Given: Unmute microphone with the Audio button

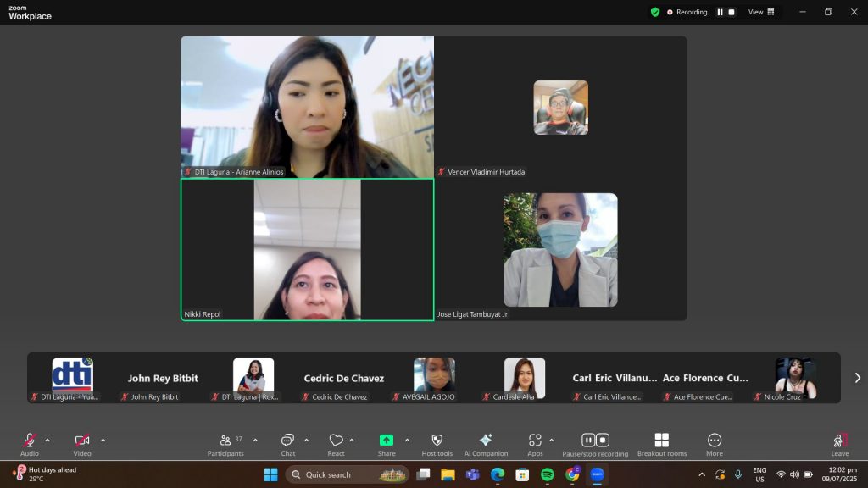Looking at the screenshot, I should (x=30, y=444).
